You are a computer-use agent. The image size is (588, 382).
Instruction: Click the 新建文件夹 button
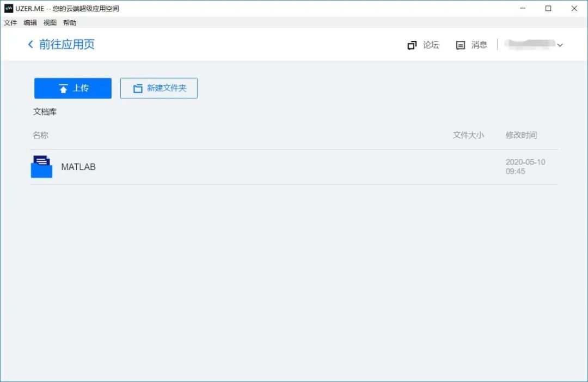click(x=158, y=88)
